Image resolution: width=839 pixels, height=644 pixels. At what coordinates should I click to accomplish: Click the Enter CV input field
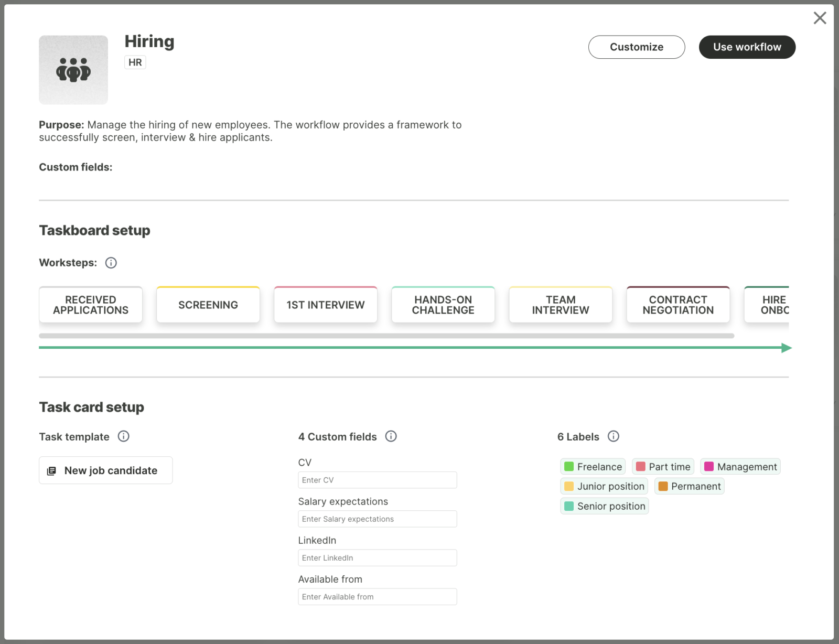click(377, 480)
